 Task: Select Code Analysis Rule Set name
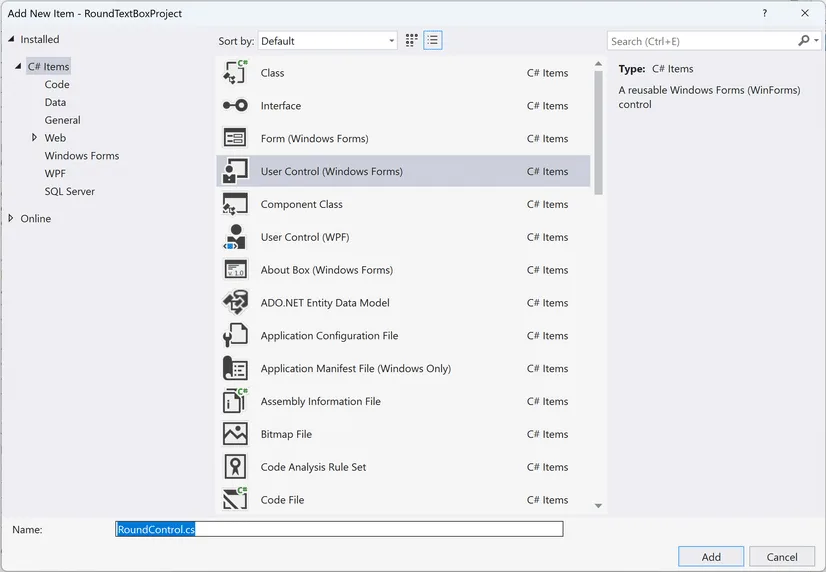click(x=313, y=467)
